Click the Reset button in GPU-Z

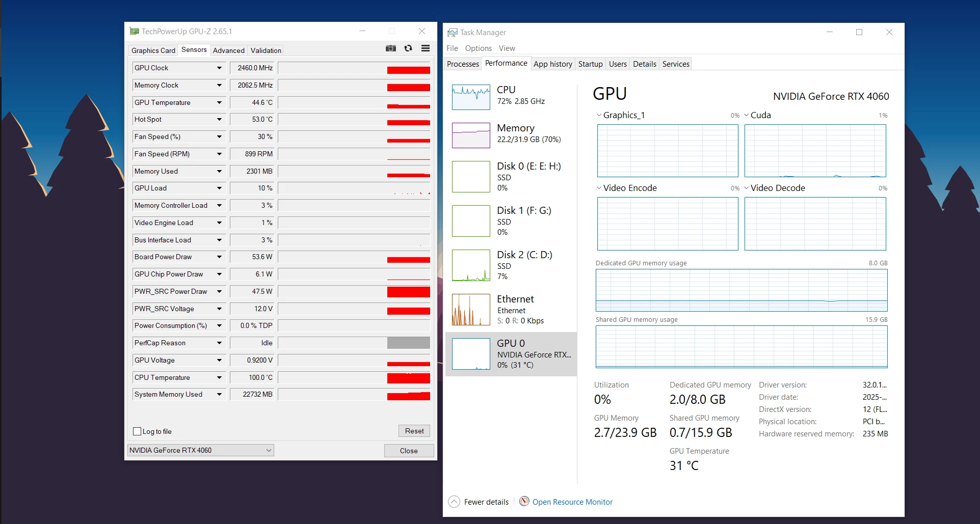coord(414,431)
